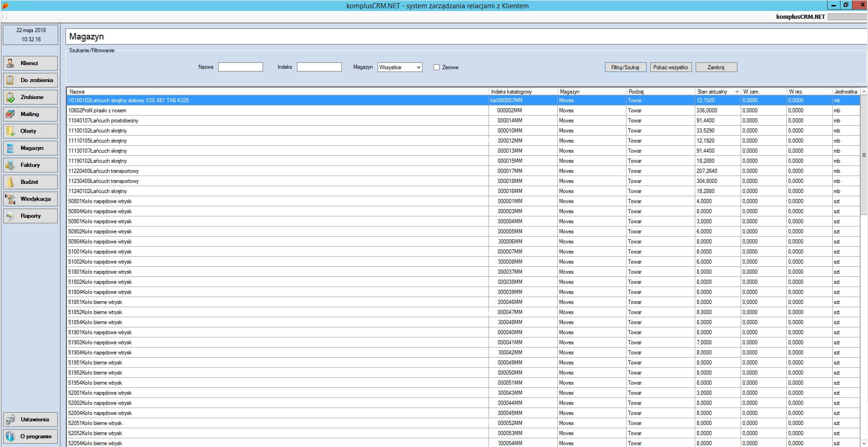Viewport: 868px width, 447px height.
Task: Open the Oferty folder icon
Action: [10, 131]
